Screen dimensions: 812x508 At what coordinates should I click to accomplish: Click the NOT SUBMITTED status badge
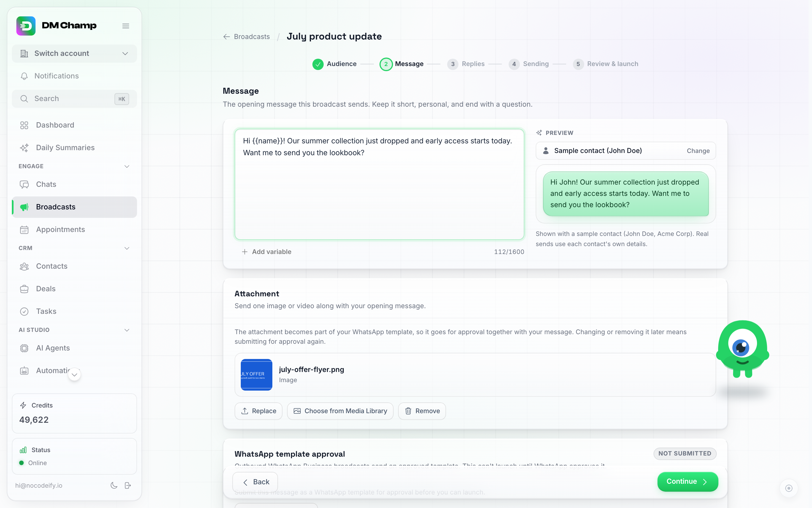point(685,453)
